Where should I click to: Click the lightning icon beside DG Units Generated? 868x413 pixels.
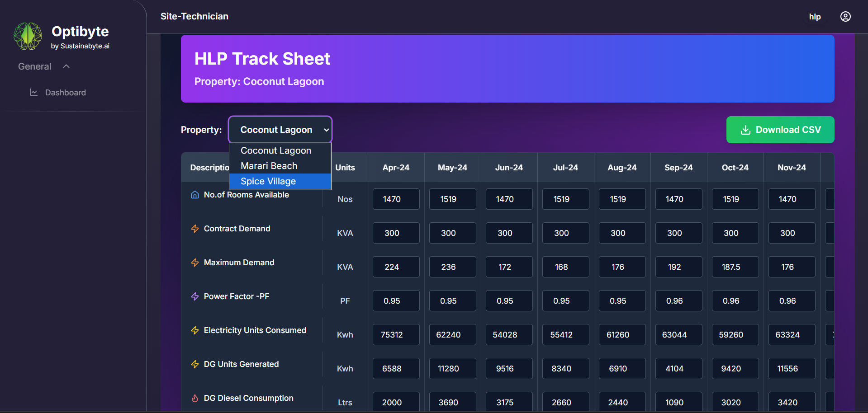coord(195,364)
